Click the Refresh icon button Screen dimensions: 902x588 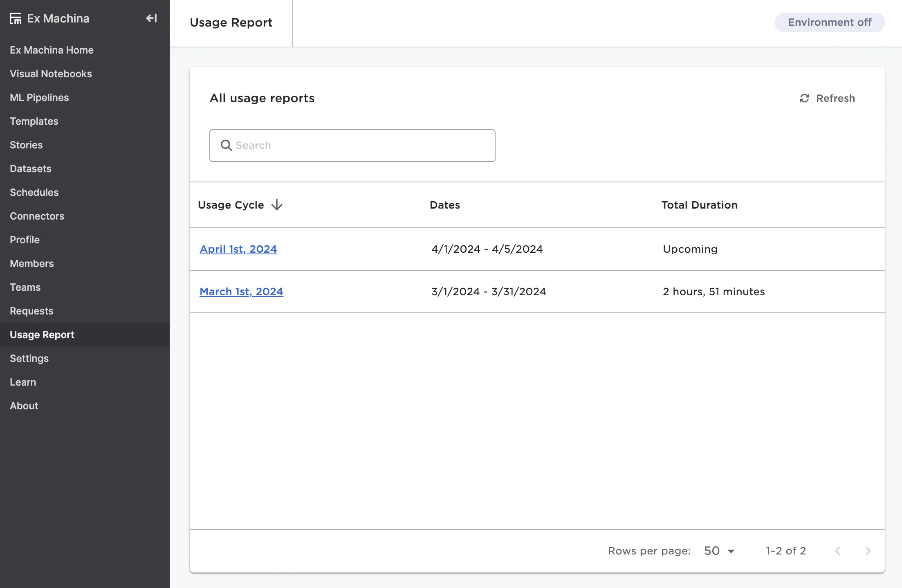[804, 99]
